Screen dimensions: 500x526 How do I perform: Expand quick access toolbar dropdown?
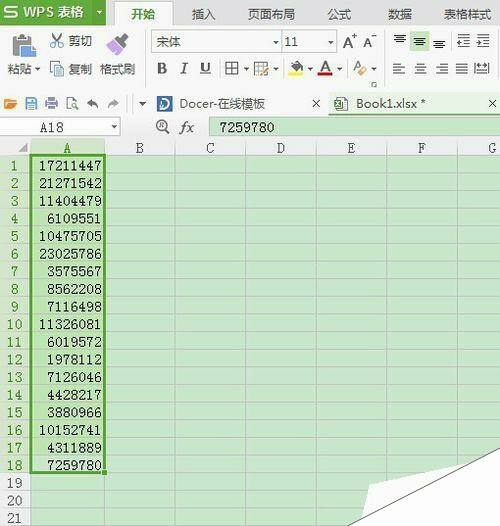(x=143, y=104)
